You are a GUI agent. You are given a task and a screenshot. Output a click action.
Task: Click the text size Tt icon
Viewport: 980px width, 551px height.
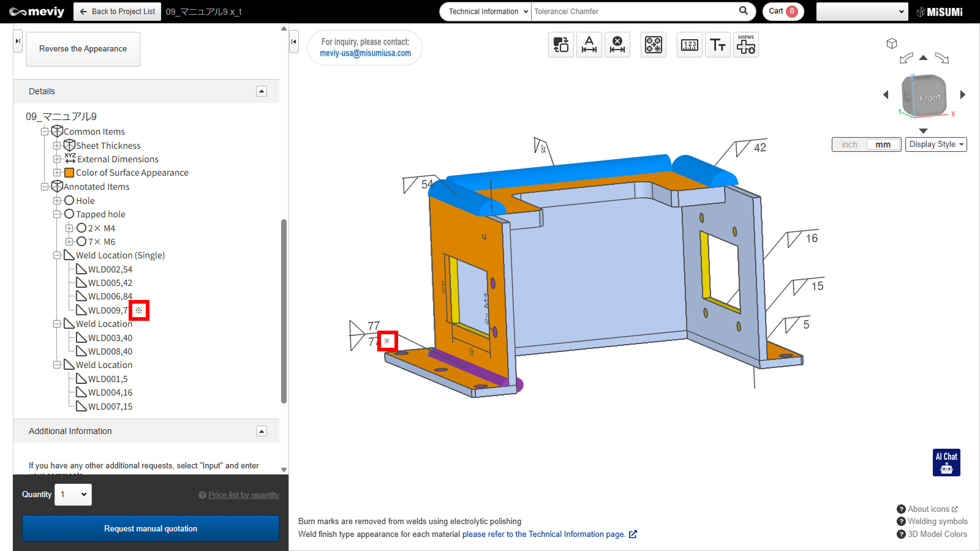tap(717, 45)
